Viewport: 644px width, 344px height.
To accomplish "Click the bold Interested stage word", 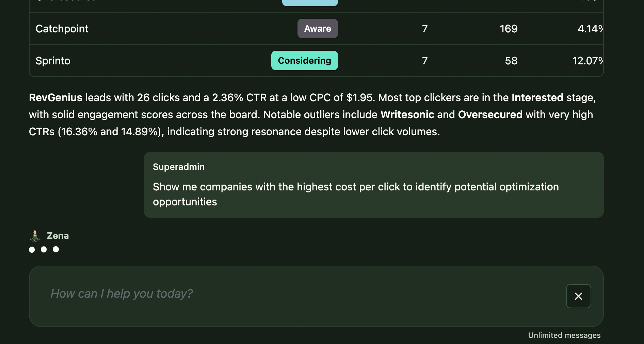I will pyautogui.click(x=537, y=98).
